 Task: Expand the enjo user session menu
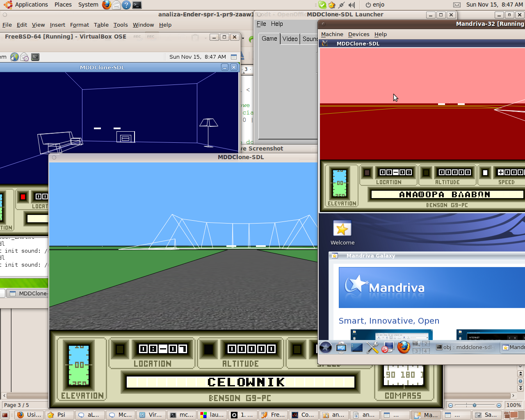point(374,5)
